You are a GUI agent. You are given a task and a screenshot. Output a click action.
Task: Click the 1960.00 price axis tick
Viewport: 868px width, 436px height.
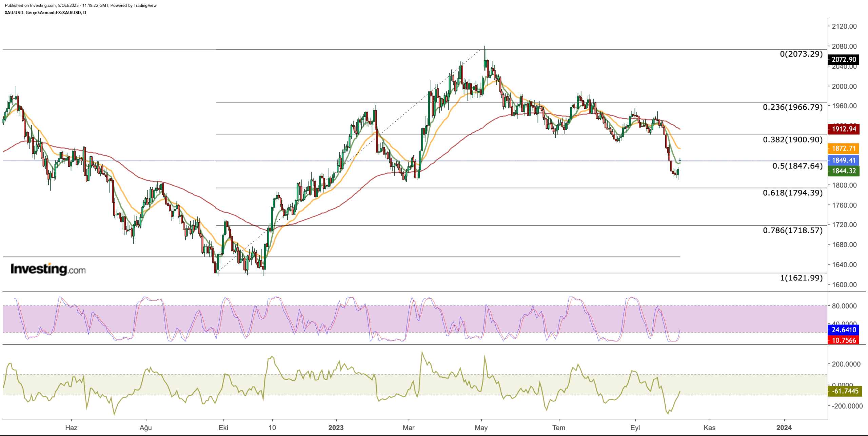(844, 106)
